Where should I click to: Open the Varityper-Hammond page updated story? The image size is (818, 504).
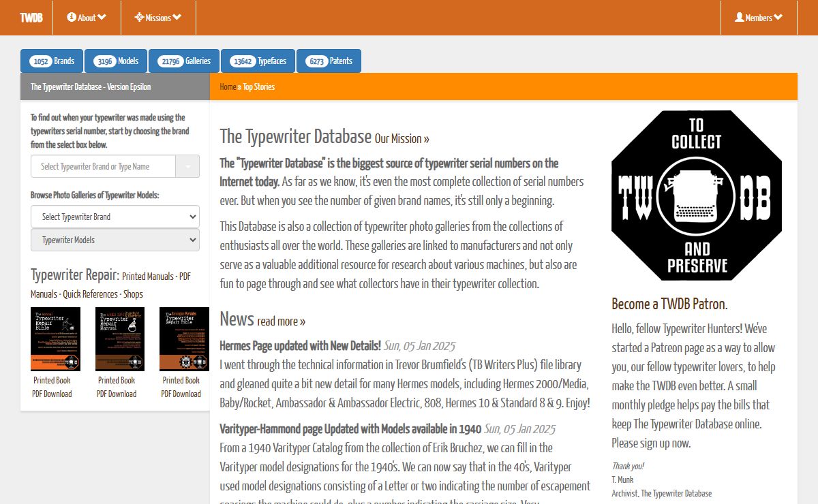click(x=350, y=429)
